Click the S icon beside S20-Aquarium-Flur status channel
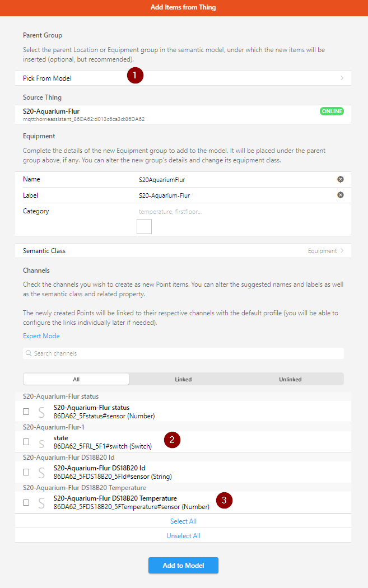Screen dimensions: 368x588 click(x=41, y=412)
